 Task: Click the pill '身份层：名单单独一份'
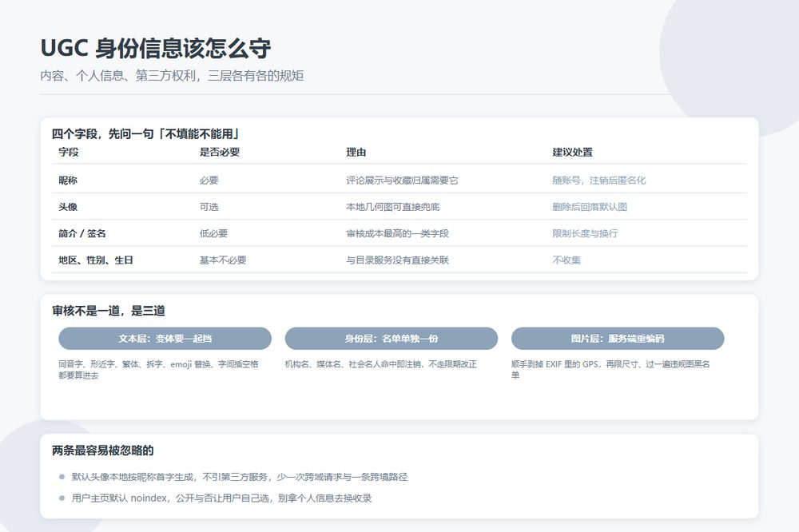(392, 339)
